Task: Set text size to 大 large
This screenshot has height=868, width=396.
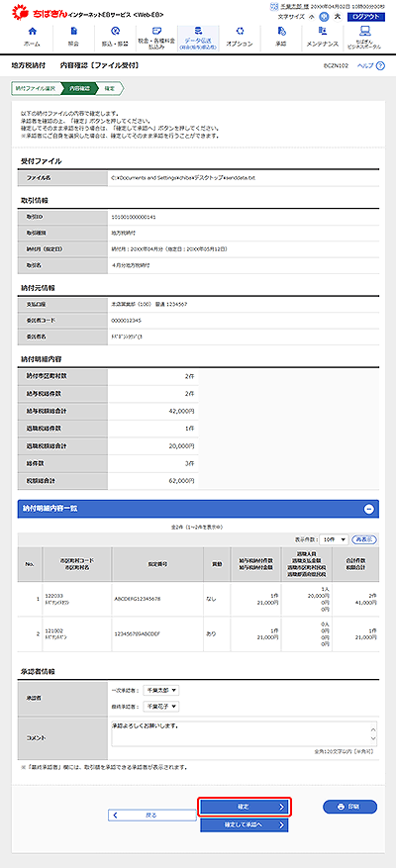Action: coord(337,17)
